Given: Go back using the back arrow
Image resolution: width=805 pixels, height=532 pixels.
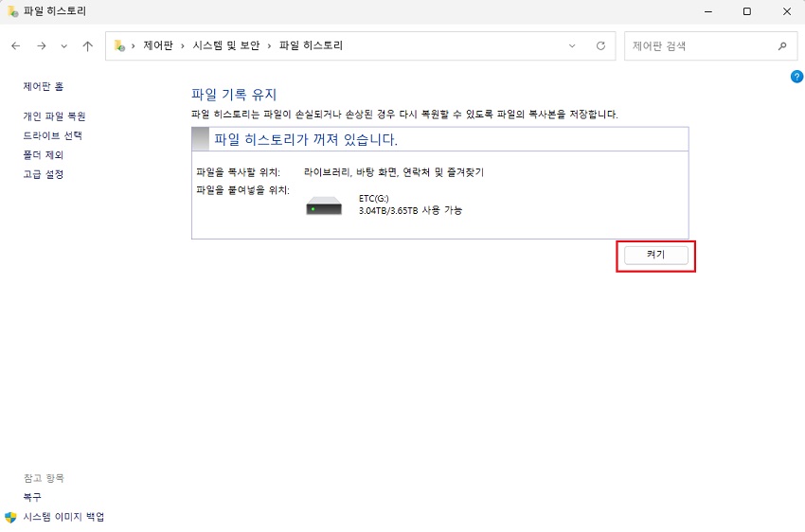Looking at the screenshot, I should [x=16, y=46].
